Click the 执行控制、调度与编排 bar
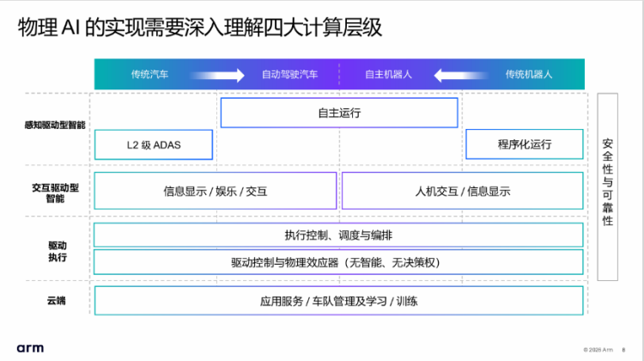 (339, 236)
